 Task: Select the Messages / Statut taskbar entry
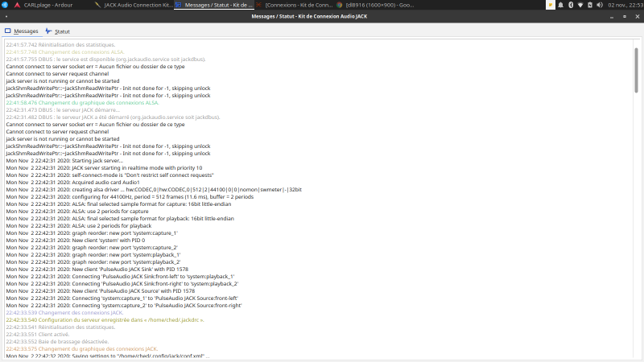point(214,5)
